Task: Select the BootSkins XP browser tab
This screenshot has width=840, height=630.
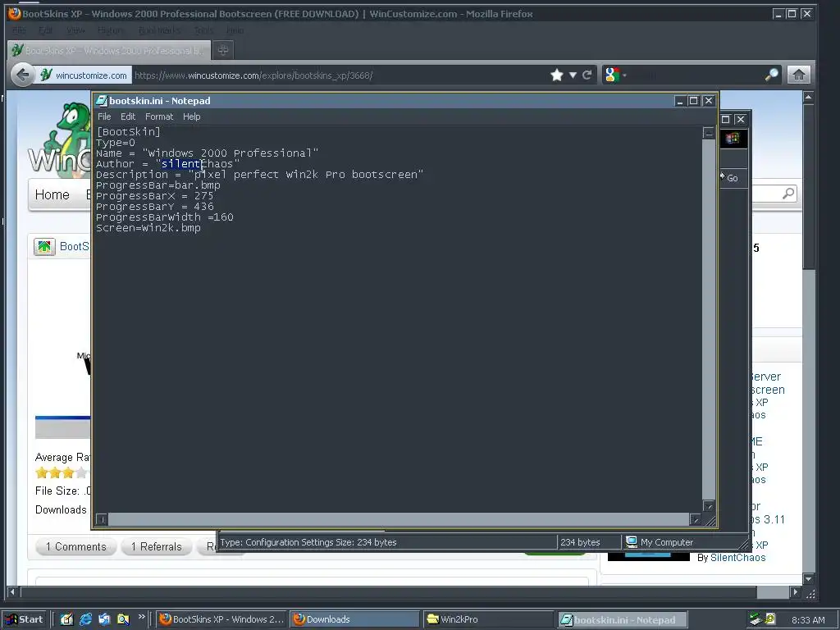Action: pos(109,51)
